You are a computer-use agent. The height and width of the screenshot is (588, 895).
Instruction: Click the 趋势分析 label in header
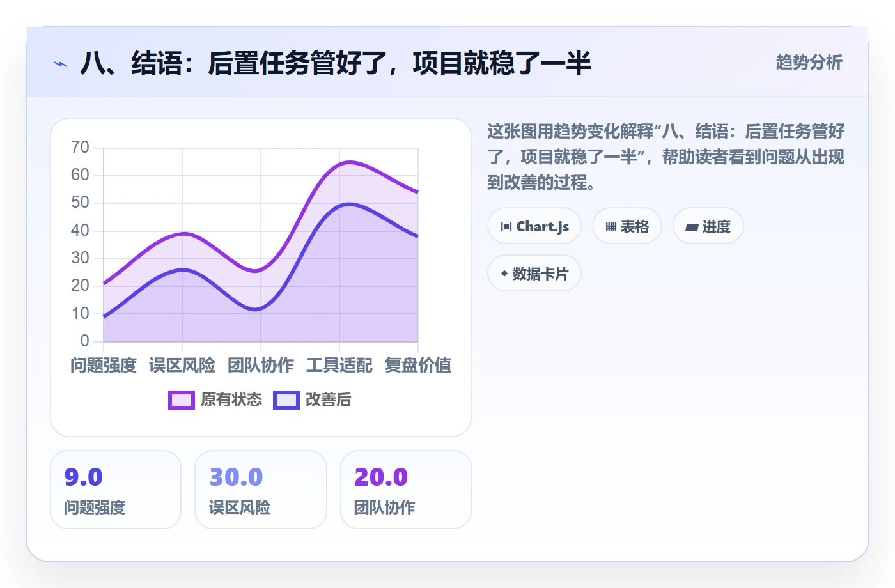809,63
